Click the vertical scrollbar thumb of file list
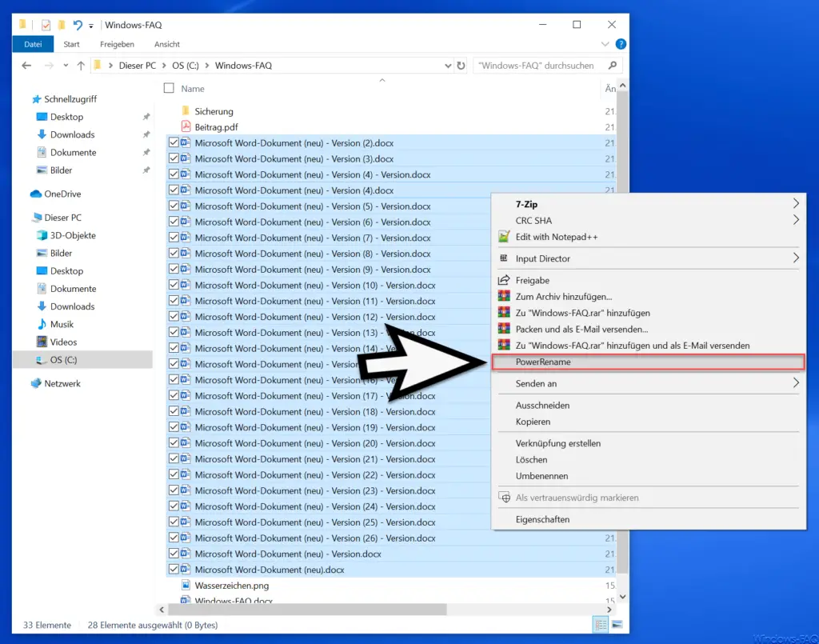The image size is (819, 644). 622,334
